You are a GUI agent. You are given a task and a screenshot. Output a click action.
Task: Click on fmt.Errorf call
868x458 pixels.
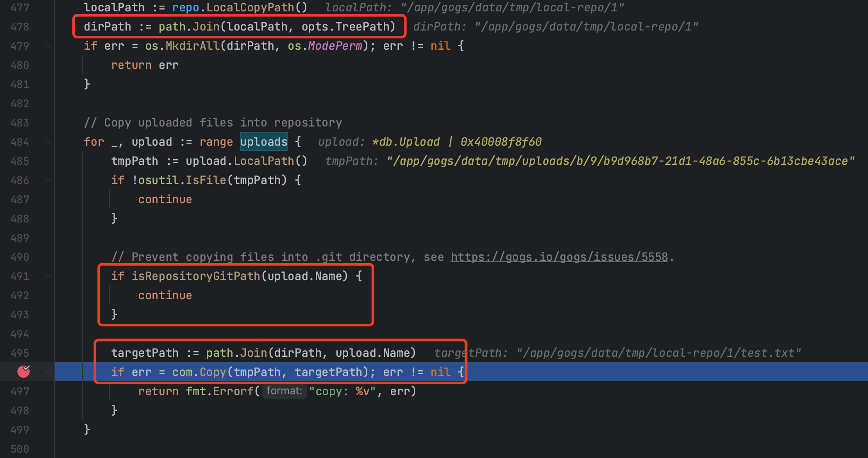click(220, 391)
